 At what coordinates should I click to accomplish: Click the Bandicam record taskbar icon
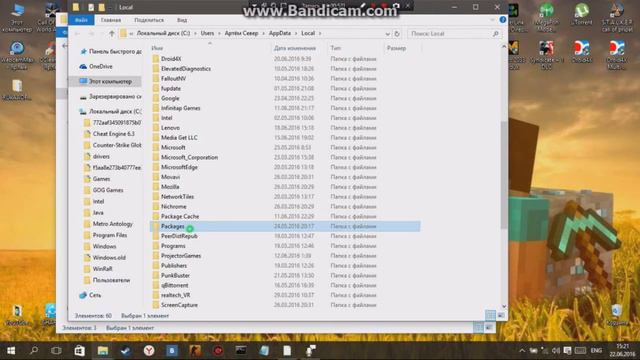coord(218,350)
